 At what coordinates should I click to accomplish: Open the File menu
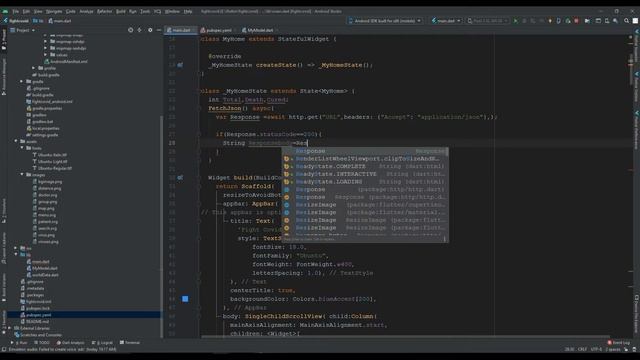(16, 11)
